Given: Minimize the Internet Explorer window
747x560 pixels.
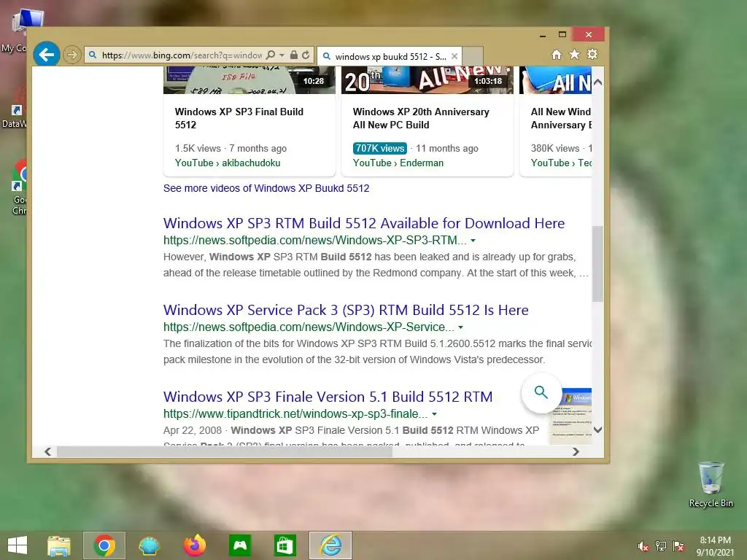Looking at the screenshot, I should point(542,35).
